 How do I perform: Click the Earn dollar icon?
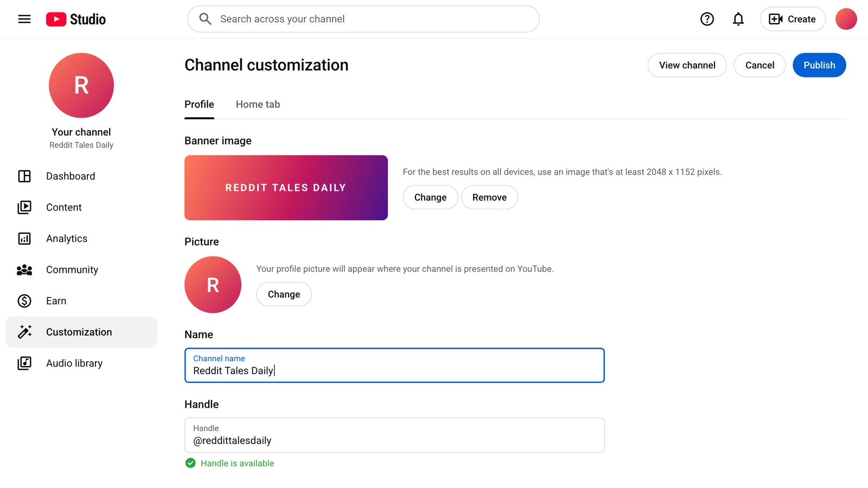click(x=24, y=301)
